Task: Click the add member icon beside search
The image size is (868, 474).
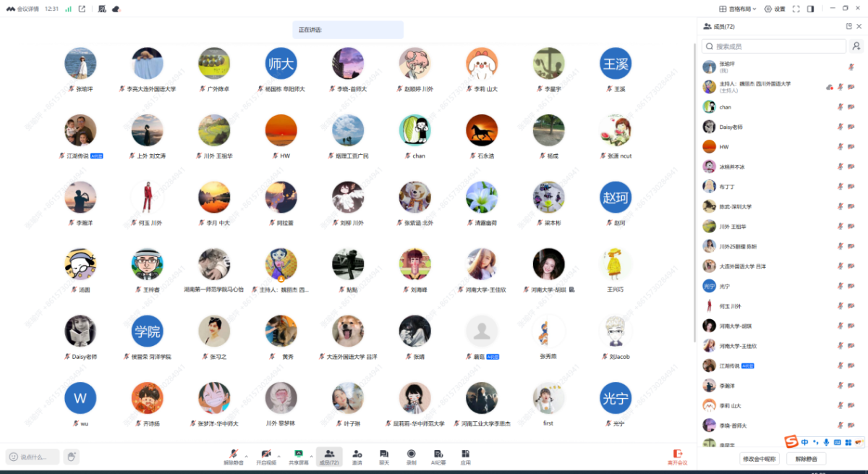Action: [x=856, y=46]
